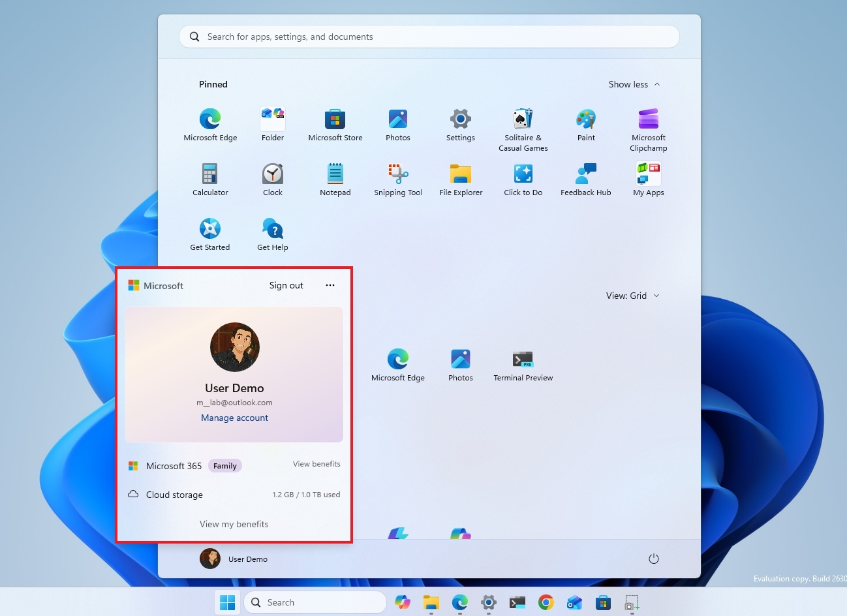Open Photos in the recommended grid
Screen dimensions: 847x616
(x=461, y=365)
